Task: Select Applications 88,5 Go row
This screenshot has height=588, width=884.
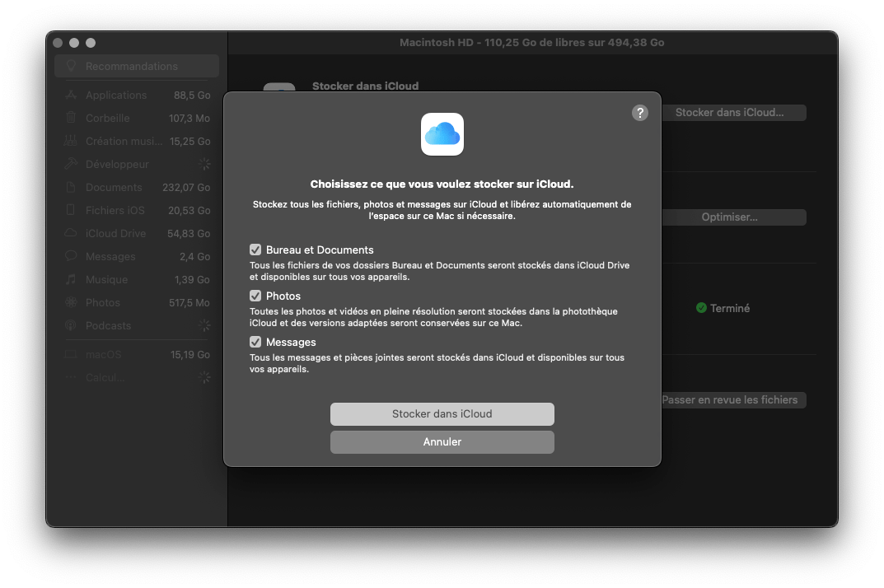Action: (x=137, y=95)
